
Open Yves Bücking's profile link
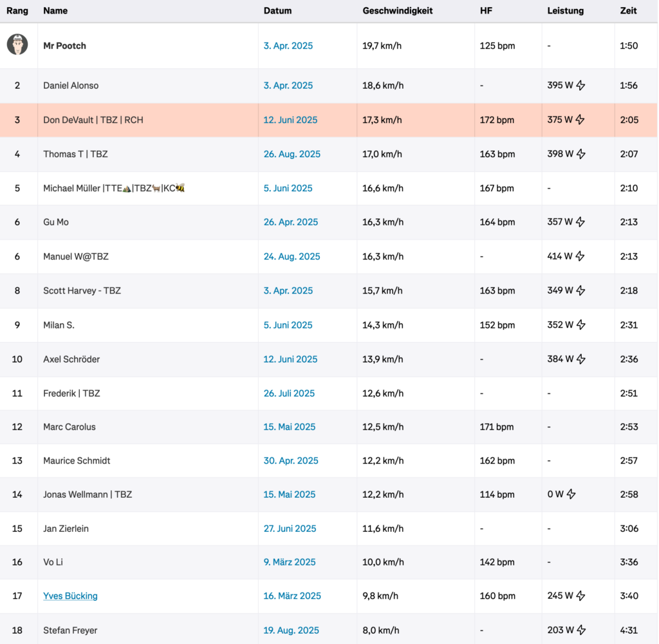click(x=70, y=596)
